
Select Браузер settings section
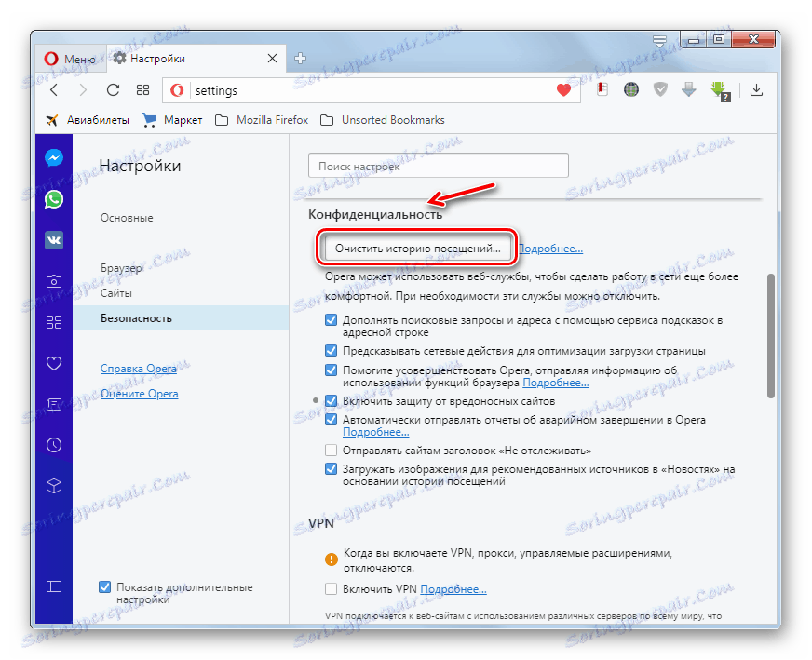[121, 268]
